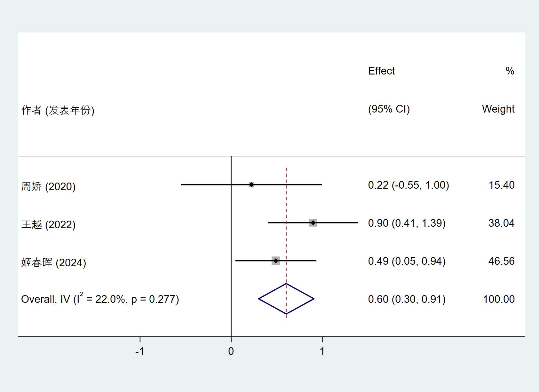Viewport: 539px width, 392px height.
Task: Select the 王越 (2022) study label
Action: point(48,224)
